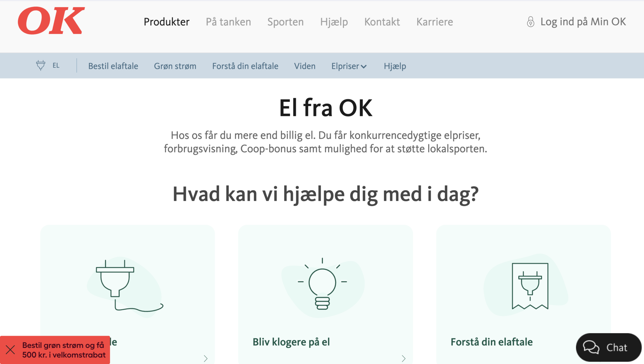Select Kontakt in the top navigation
This screenshot has width=644, height=364.
382,22
